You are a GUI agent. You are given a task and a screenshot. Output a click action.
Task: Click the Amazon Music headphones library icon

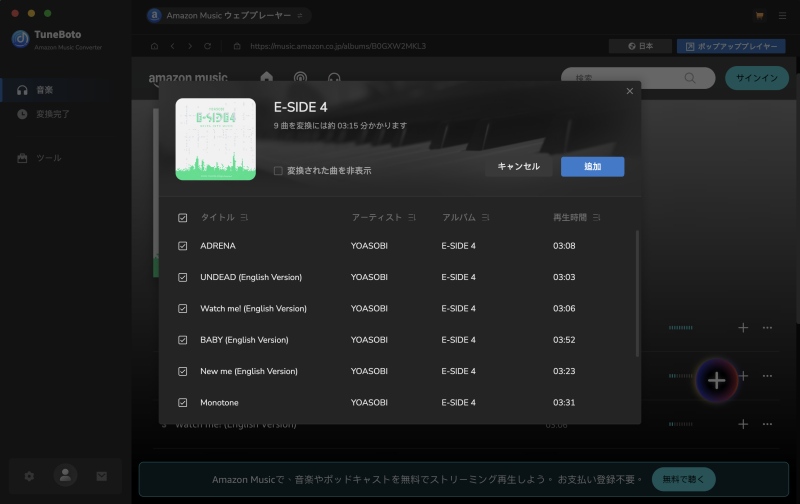(x=334, y=78)
